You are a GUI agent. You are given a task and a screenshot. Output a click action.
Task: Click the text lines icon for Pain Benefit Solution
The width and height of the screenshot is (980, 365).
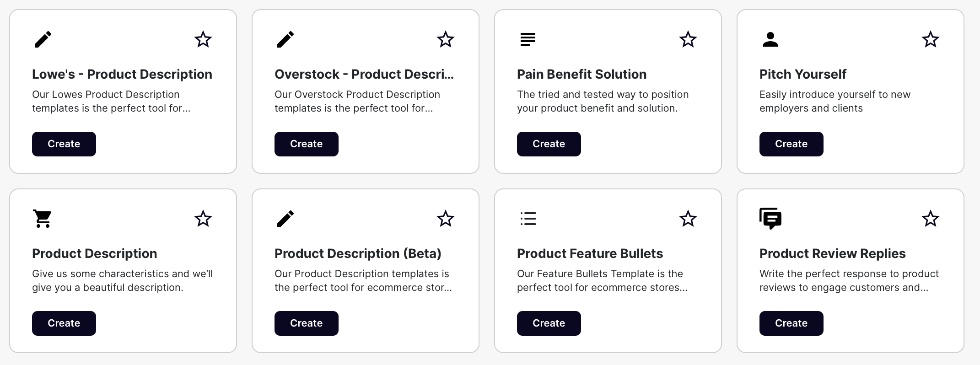point(528,39)
